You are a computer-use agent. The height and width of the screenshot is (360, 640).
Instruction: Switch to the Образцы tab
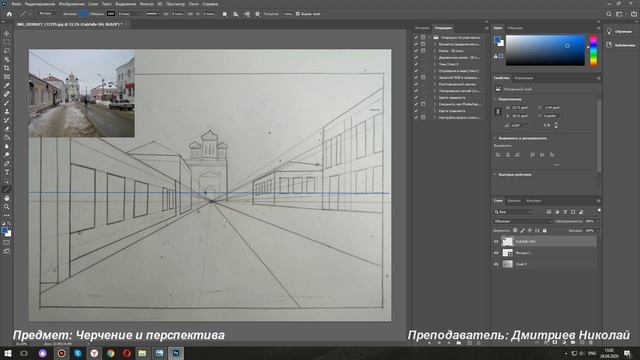(515, 28)
